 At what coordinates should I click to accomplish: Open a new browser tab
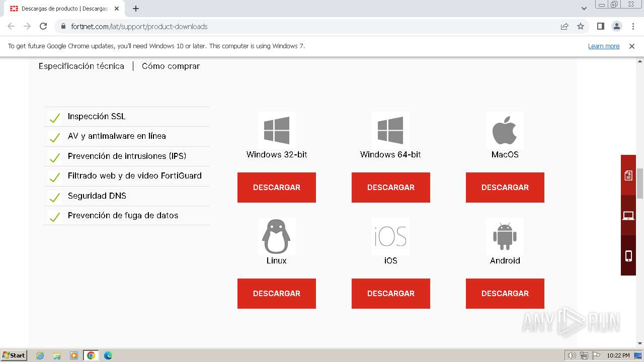(x=136, y=9)
